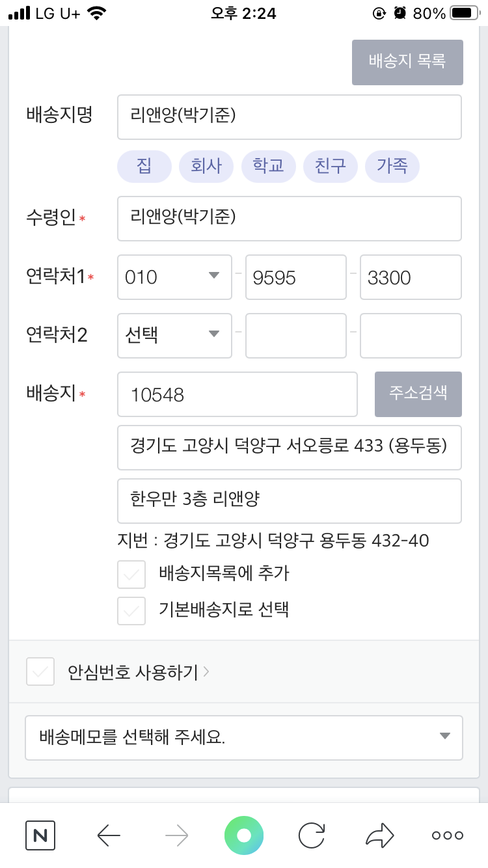Open the 배송메모 selection dropdown
488x868 pixels.
tap(244, 738)
